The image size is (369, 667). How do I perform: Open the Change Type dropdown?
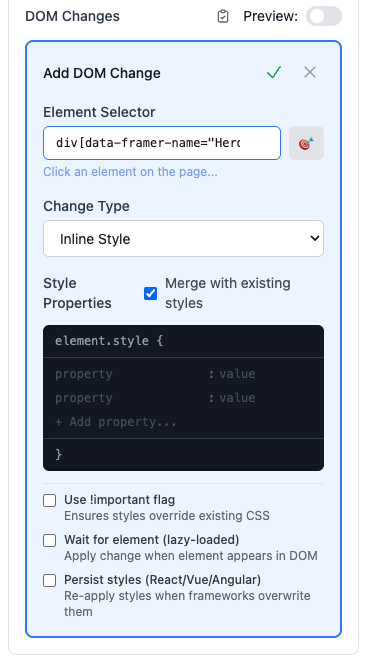(183, 239)
